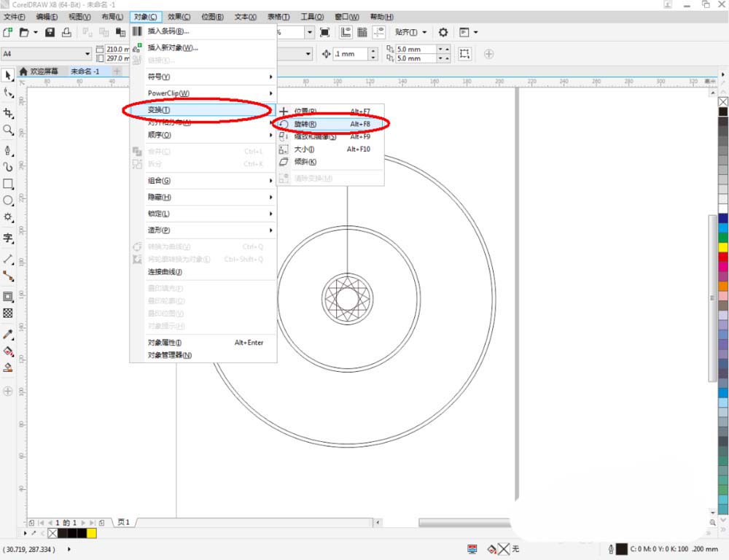Edit the page width 210.0 field

pos(117,49)
